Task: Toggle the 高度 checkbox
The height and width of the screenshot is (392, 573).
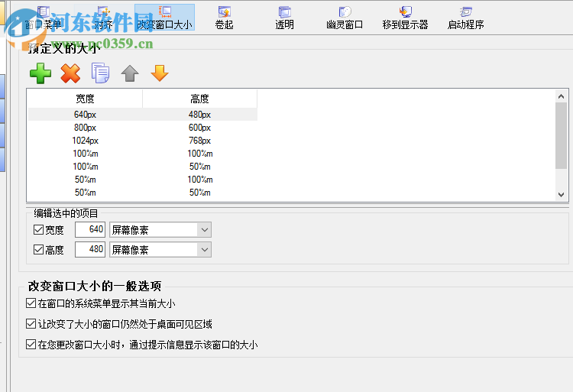Action: point(38,250)
